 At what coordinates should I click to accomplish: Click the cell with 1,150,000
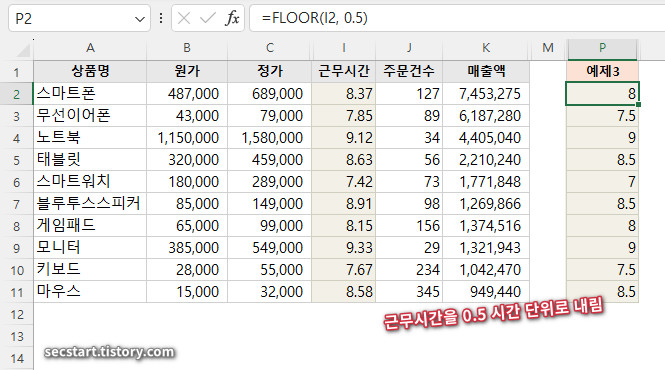(187, 137)
